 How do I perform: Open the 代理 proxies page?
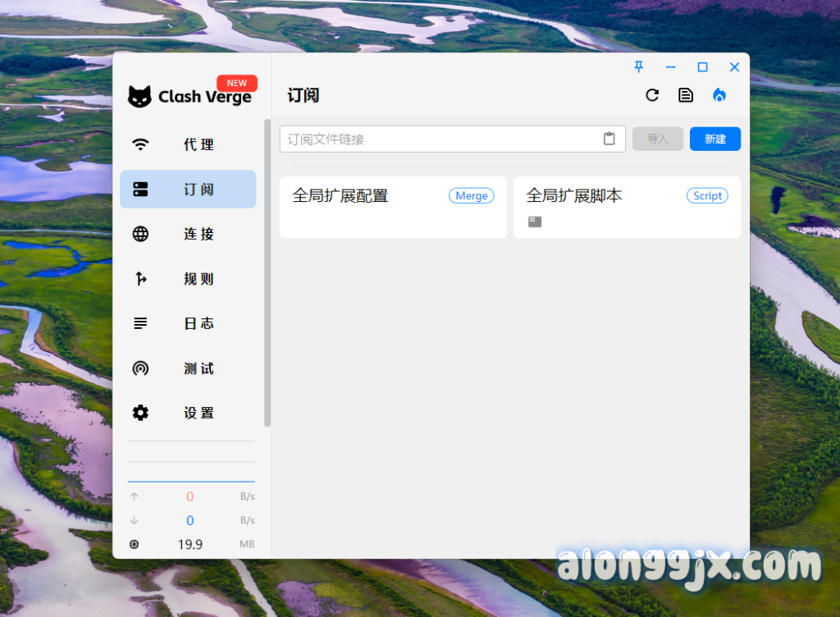click(x=188, y=144)
